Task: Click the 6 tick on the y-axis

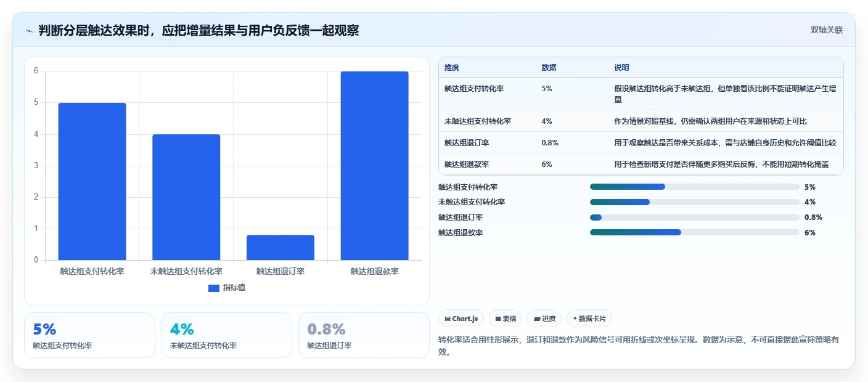Action: pos(36,71)
